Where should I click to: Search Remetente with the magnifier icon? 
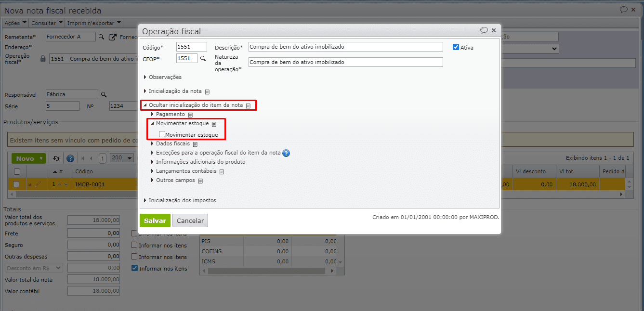[101, 37]
